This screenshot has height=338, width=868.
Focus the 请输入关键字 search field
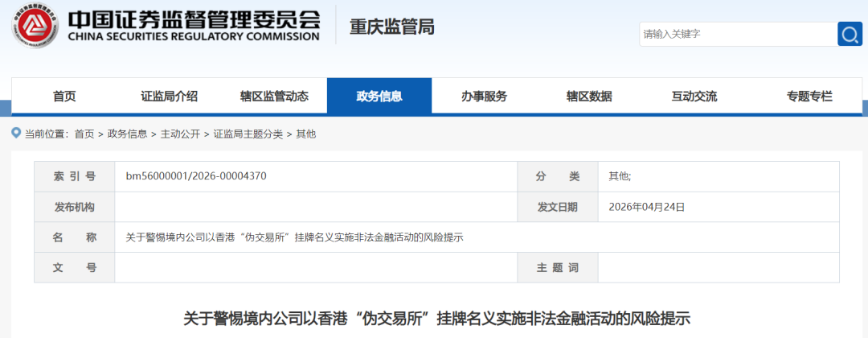[x=739, y=35]
